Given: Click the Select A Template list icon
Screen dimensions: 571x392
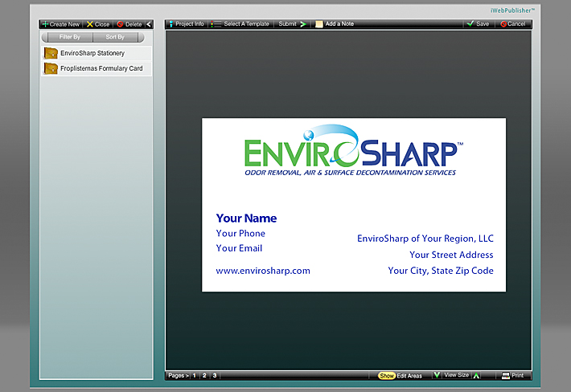Looking at the screenshot, I should pos(216,24).
